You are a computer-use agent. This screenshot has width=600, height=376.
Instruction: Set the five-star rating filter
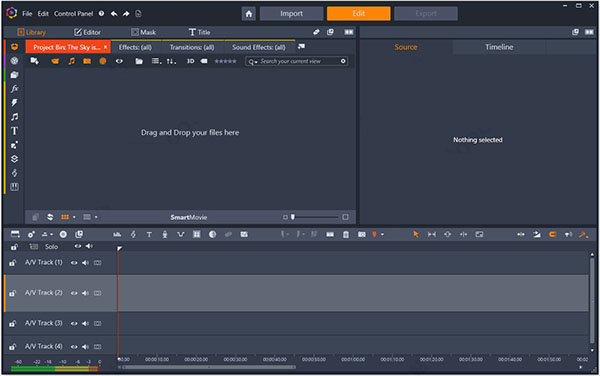225,61
